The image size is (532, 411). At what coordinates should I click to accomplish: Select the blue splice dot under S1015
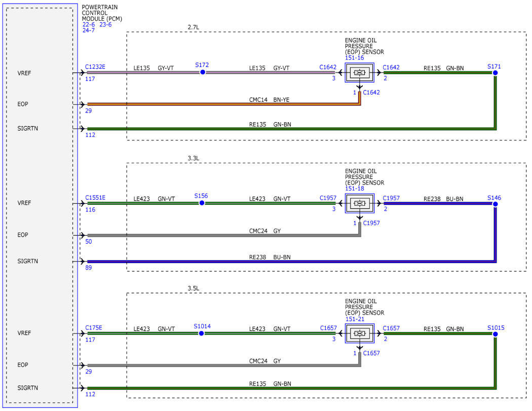495,334
